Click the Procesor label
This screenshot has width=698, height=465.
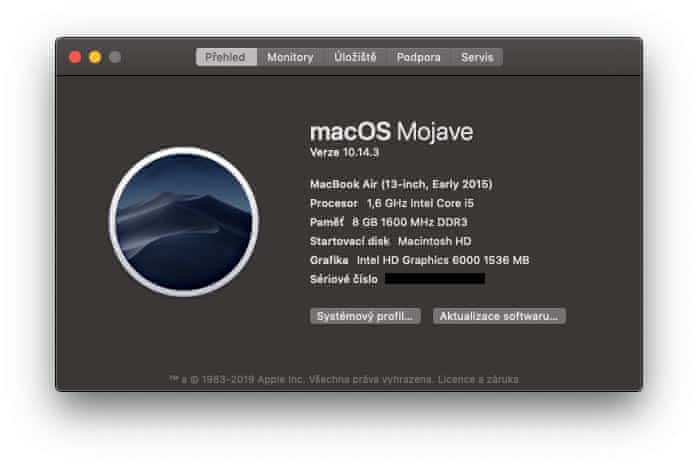coord(334,203)
